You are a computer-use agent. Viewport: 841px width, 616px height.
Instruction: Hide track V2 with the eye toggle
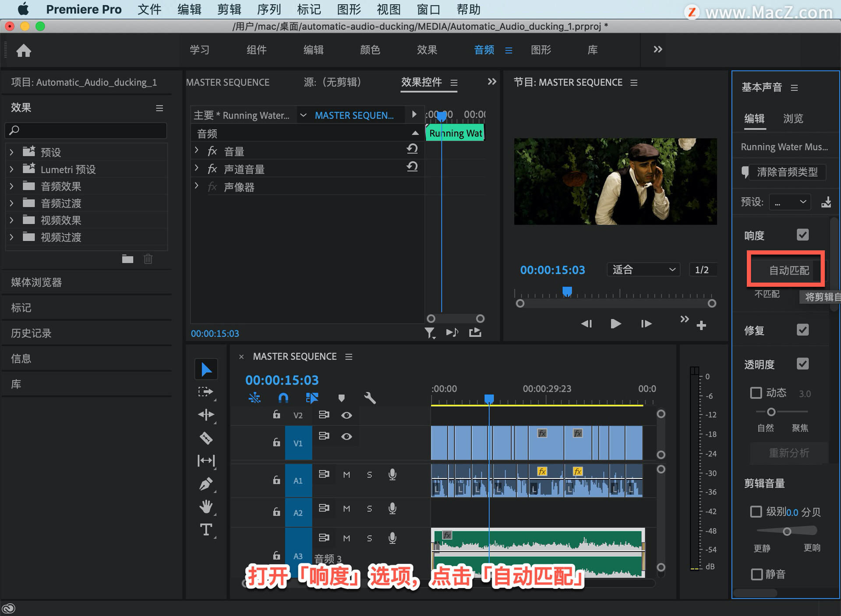tap(346, 415)
